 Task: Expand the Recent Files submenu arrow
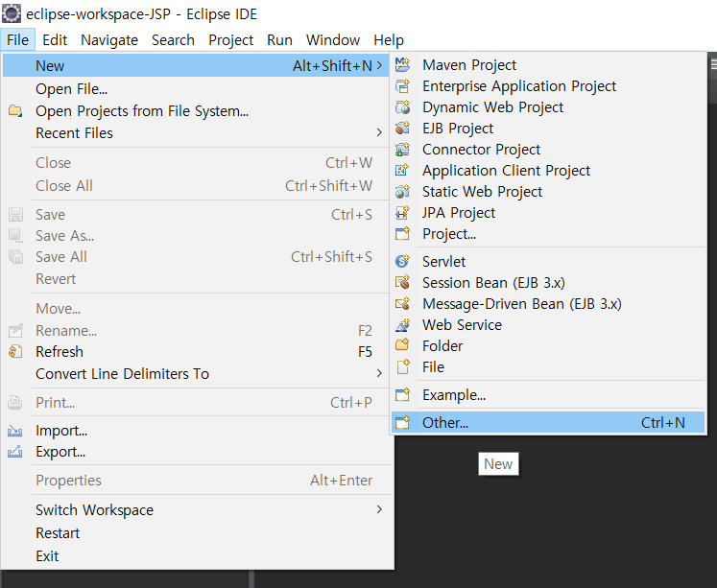[379, 132]
